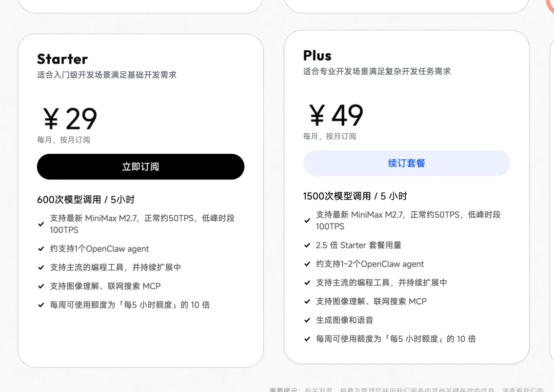Click the checkmark next to 生成图像和语音
The image size is (554, 392).
coord(307,320)
